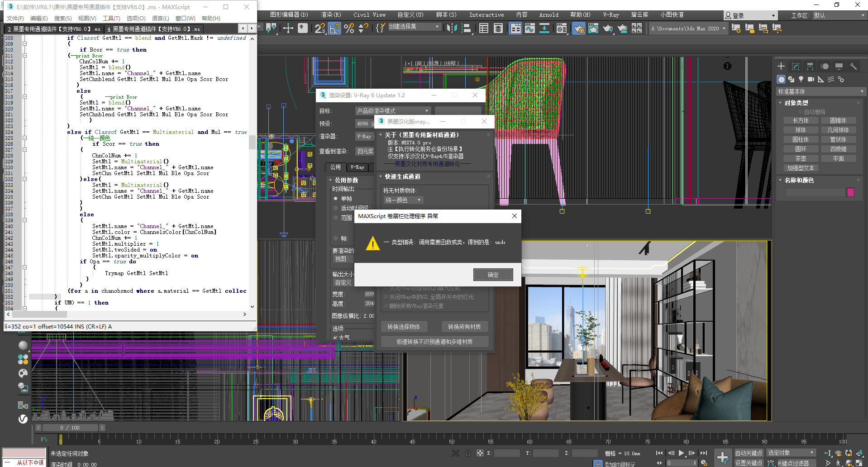The image size is (868, 467).
Task: Select the 活动时间段 radio button
Action: pos(336,208)
